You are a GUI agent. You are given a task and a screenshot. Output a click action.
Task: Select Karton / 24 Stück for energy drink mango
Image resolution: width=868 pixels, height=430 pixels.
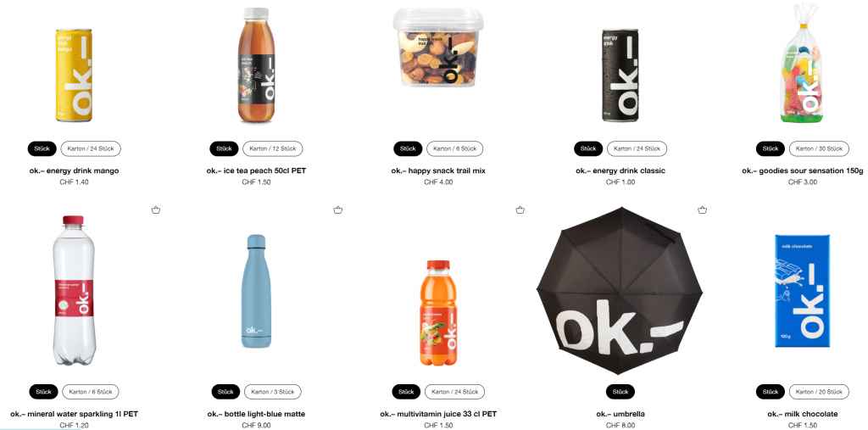[91, 148]
